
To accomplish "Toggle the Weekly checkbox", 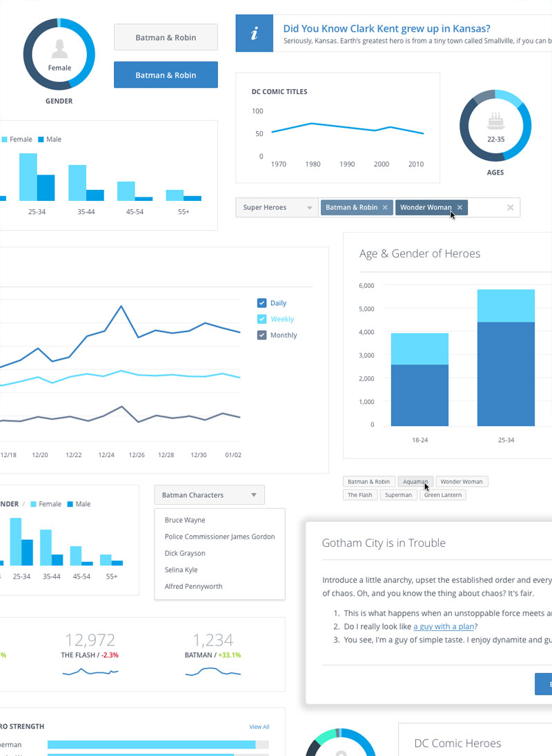I will click(x=262, y=319).
